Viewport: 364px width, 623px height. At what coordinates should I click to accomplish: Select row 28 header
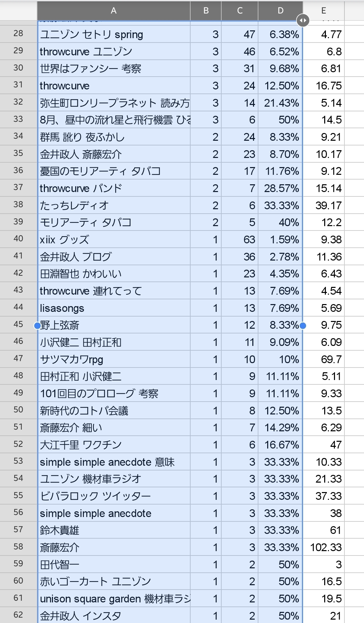pyautogui.click(x=19, y=34)
